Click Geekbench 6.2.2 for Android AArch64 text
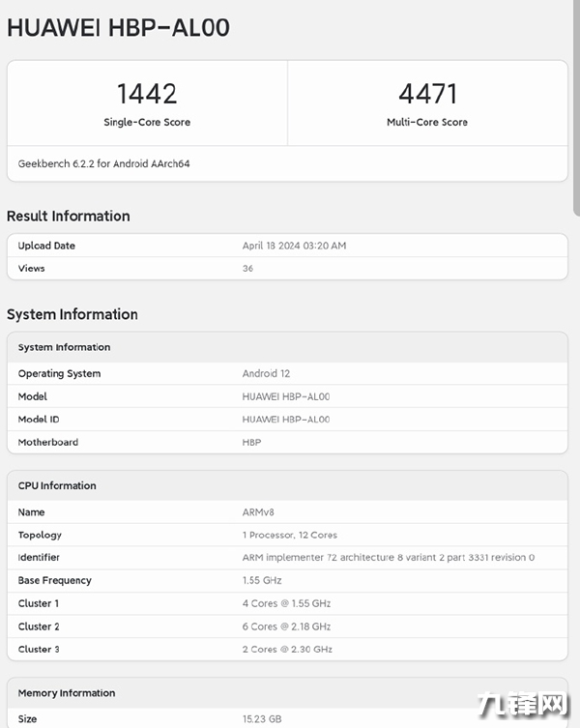The width and height of the screenshot is (580, 728). (103, 164)
